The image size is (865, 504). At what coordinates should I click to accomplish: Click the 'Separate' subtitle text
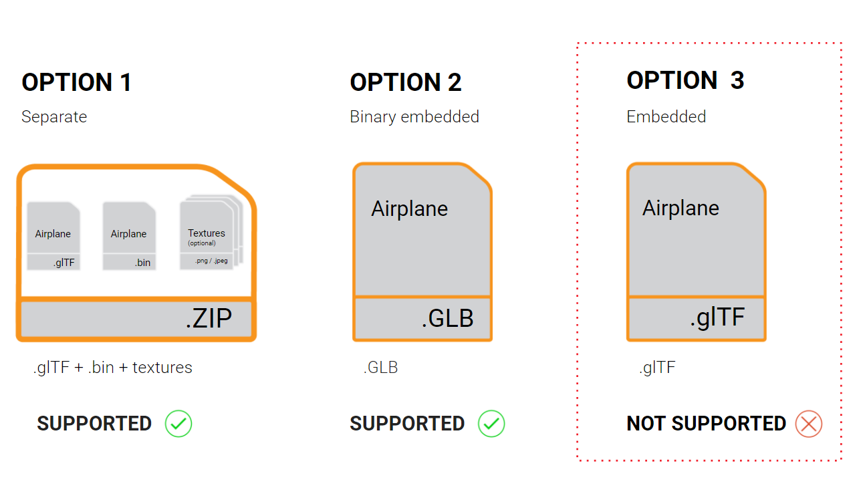[x=54, y=117]
